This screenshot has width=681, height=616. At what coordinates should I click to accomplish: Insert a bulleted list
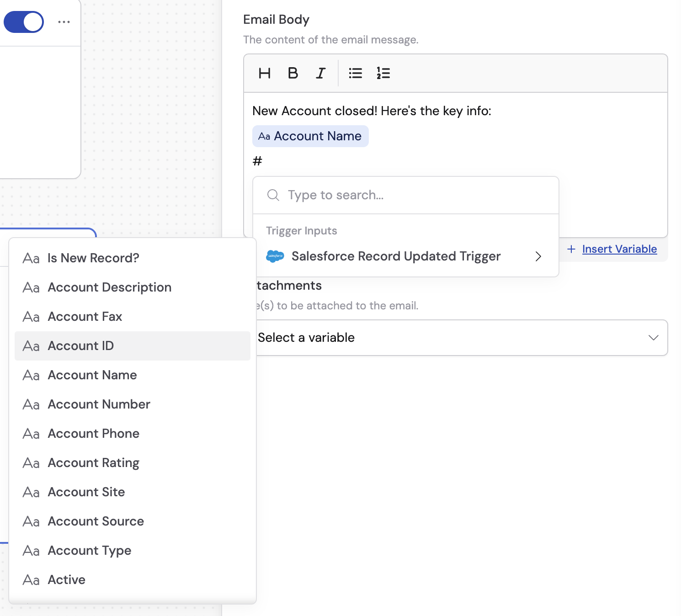pyautogui.click(x=355, y=73)
